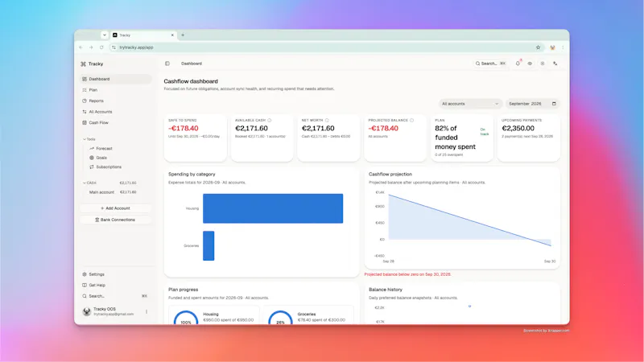
Task: Navigate to Cash Flow page
Action: [x=115, y=123]
